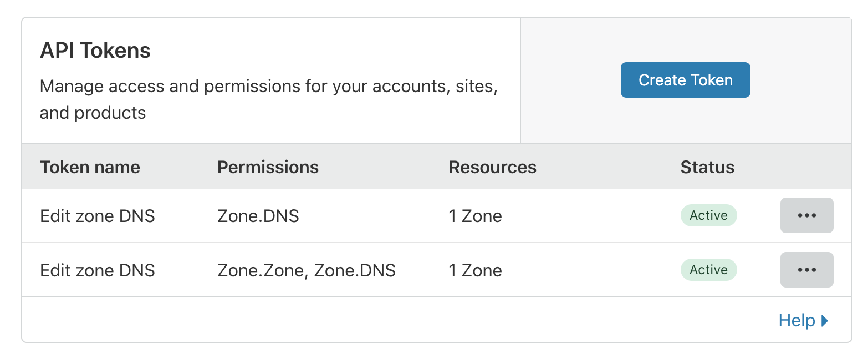
Task: Click 1 Zone in the Zone.Zone, Zone.DNS row
Action: coord(475,270)
